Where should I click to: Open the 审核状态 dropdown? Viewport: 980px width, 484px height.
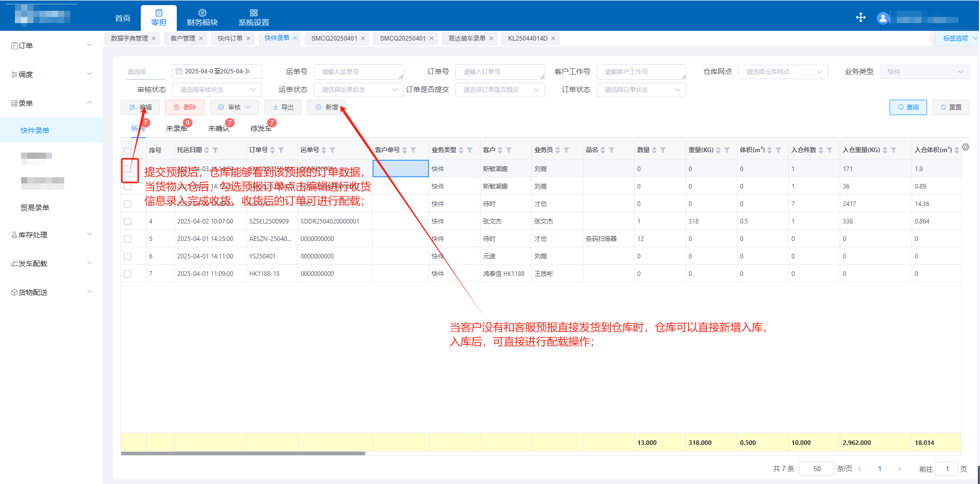[x=217, y=90]
